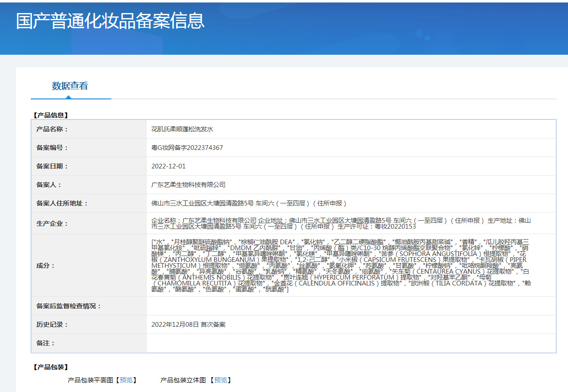Click the 产品包装平面图 label text
Viewport: 568px width, 392px height.
[91, 380]
